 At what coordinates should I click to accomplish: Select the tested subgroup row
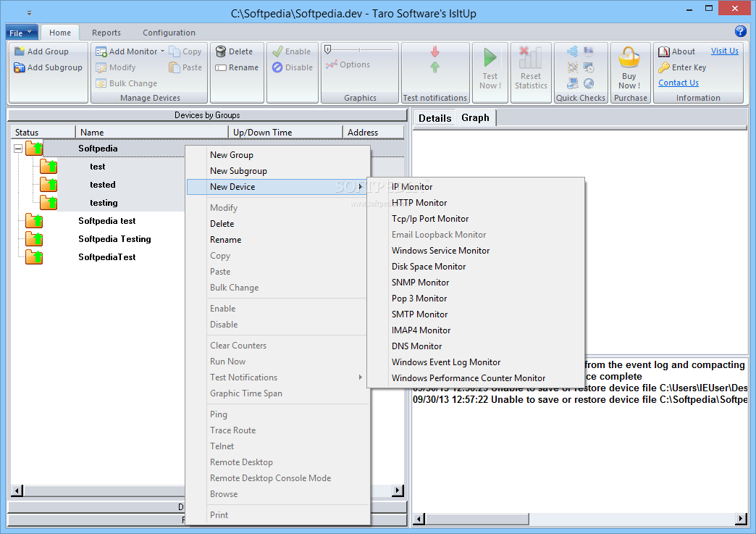pyautogui.click(x=102, y=185)
